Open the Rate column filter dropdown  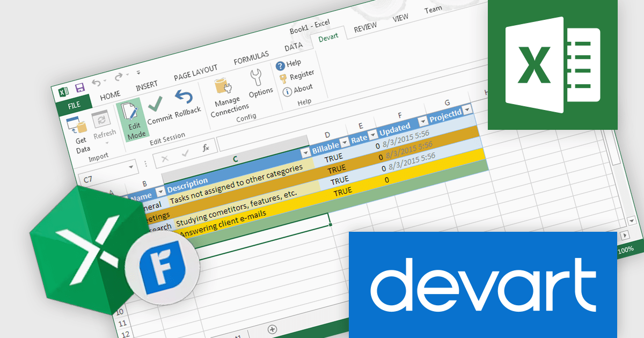373,136
